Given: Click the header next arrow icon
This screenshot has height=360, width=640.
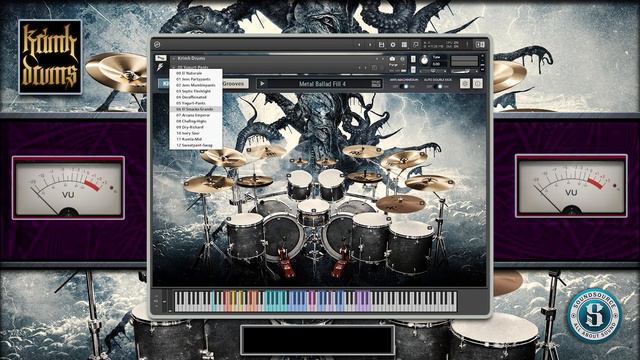Looking at the screenshot, I should 370,44.
